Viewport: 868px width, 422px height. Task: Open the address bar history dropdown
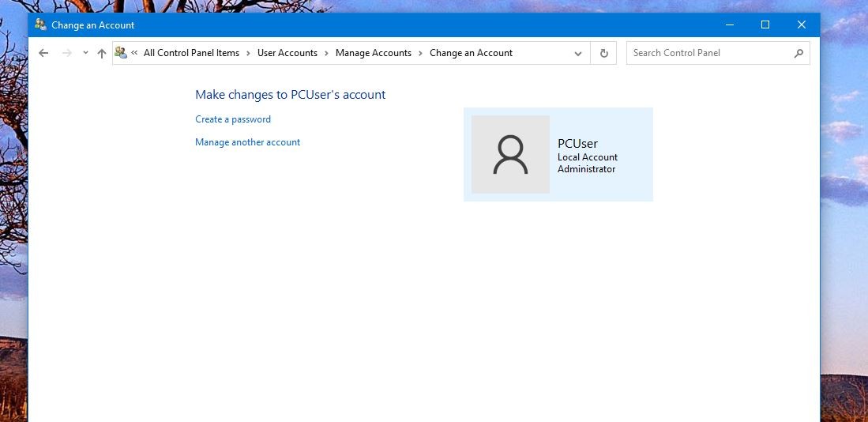click(578, 54)
